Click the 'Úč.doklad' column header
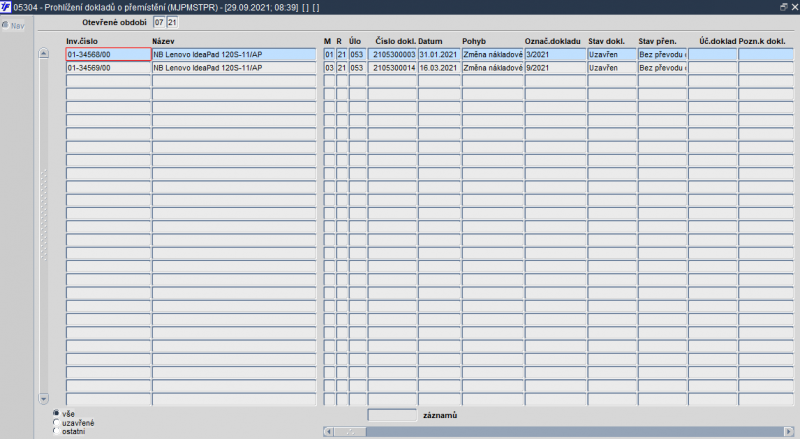Viewport: 800px width, 439px height. [x=718, y=41]
